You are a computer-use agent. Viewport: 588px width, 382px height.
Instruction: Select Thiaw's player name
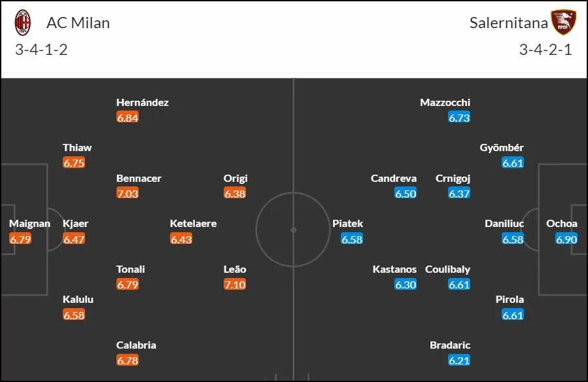(x=77, y=147)
